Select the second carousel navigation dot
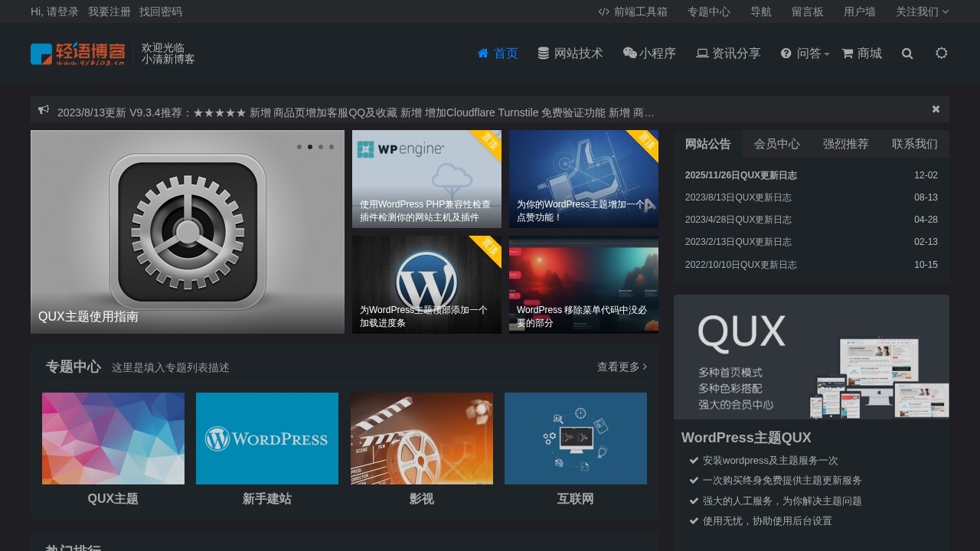The image size is (980, 551). (310, 147)
